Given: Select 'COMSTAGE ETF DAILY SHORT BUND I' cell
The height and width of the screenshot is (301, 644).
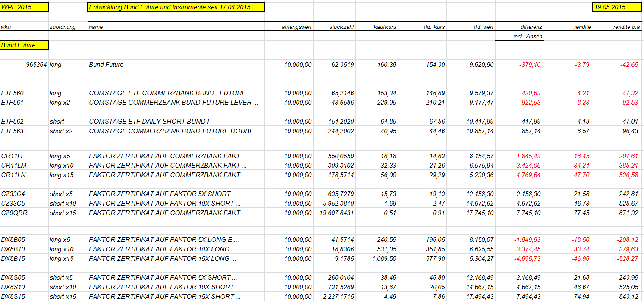Looking at the screenshot, I should click(x=149, y=122).
